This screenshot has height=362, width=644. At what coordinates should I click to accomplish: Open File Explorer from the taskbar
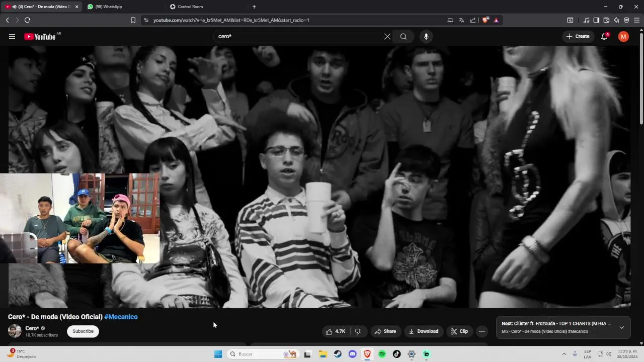323,354
